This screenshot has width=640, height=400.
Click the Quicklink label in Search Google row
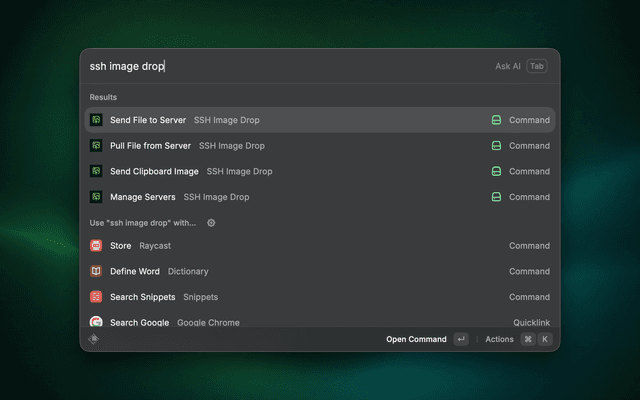point(531,322)
